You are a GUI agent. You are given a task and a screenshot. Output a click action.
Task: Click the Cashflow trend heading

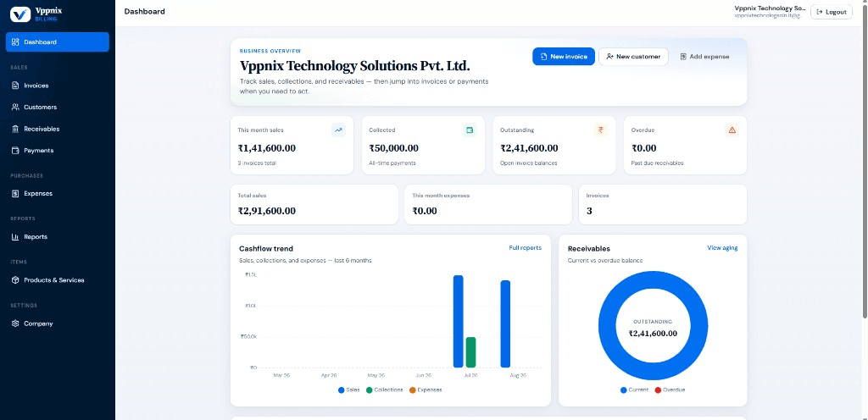pyautogui.click(x=266, y=249)
